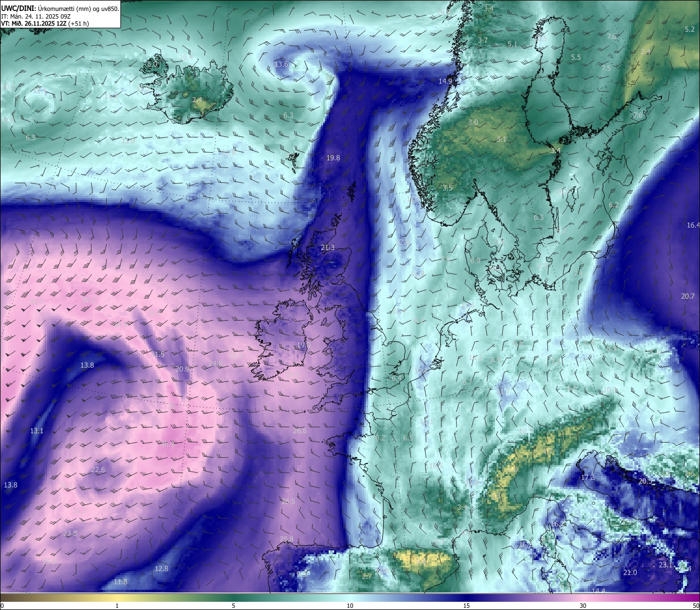Click the 22.6 value label

tap(98, 469)
